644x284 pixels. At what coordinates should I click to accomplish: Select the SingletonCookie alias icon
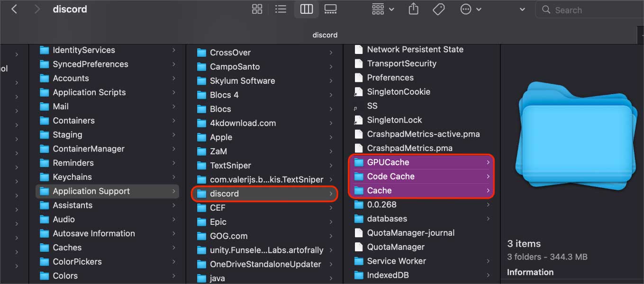(x=359, y=92)
